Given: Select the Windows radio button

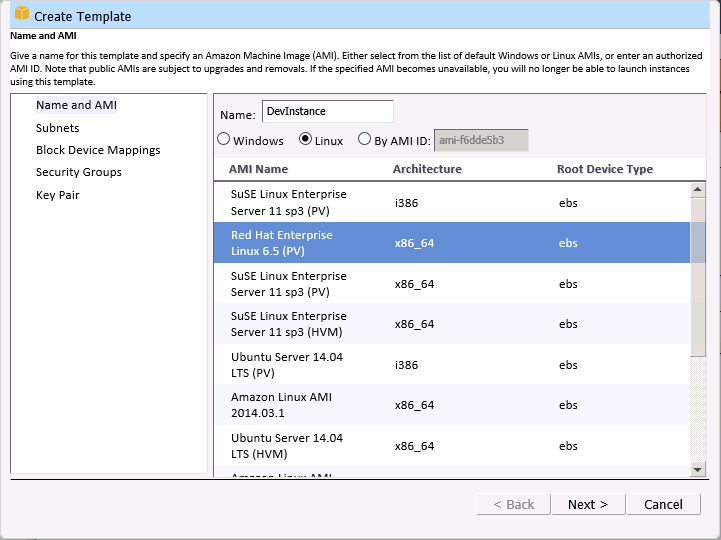Looking at the screenshot, I should pos(224,140).
